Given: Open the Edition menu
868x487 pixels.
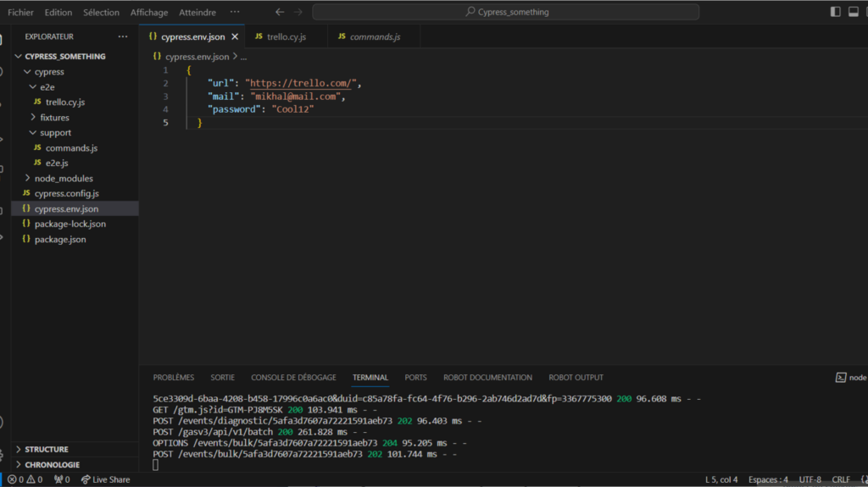Looking at the screenshot, I should [58, 12].
